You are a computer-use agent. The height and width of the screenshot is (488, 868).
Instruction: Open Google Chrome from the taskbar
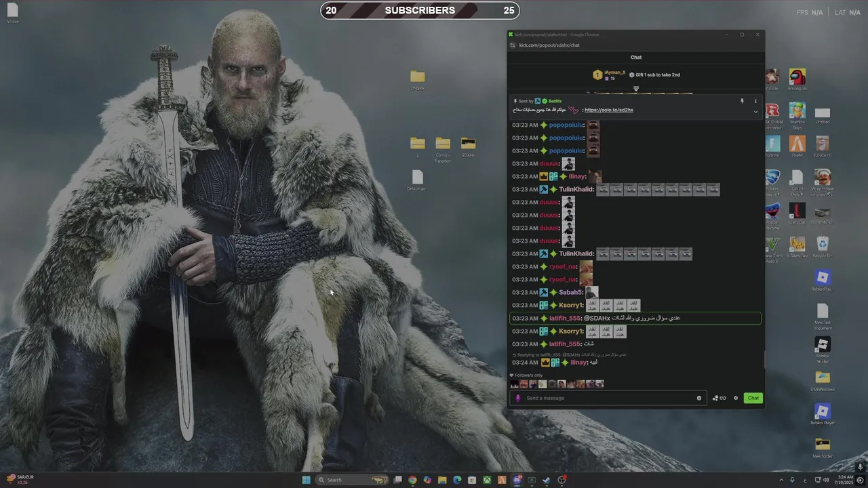point(412,480)
